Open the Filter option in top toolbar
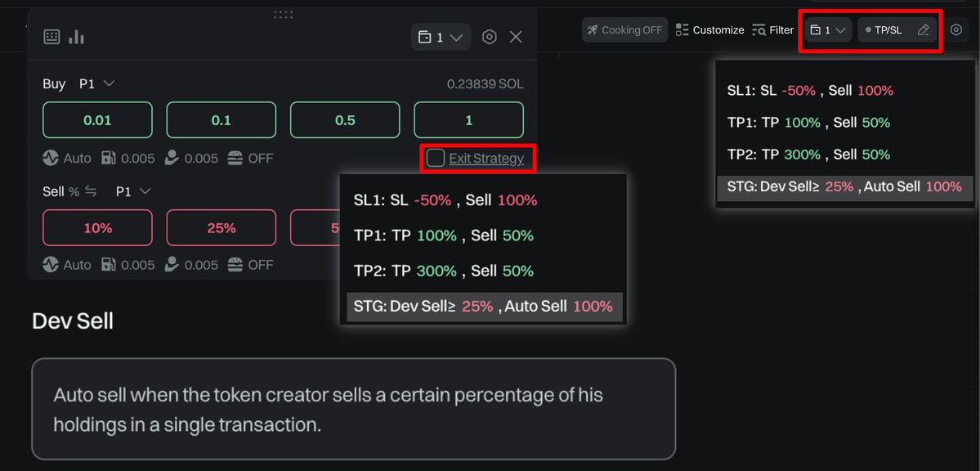Screen dimensions: 980x471 coord(773,29)
